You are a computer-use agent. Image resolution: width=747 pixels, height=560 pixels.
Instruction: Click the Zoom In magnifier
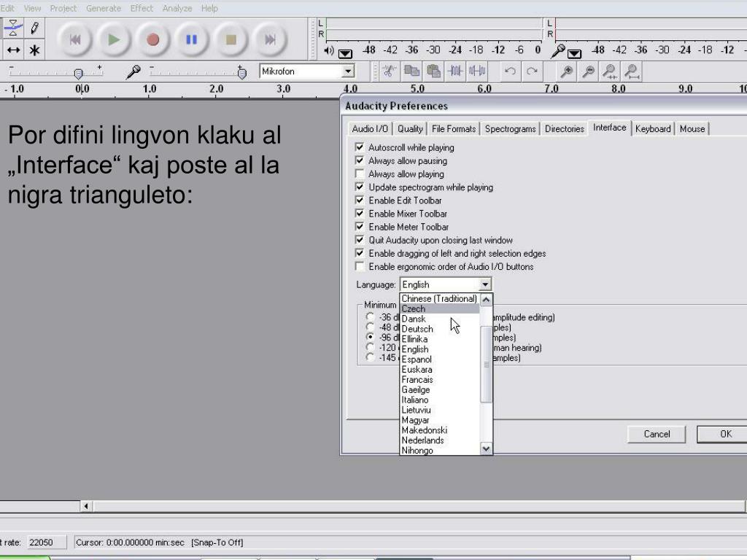click(566, 71)
